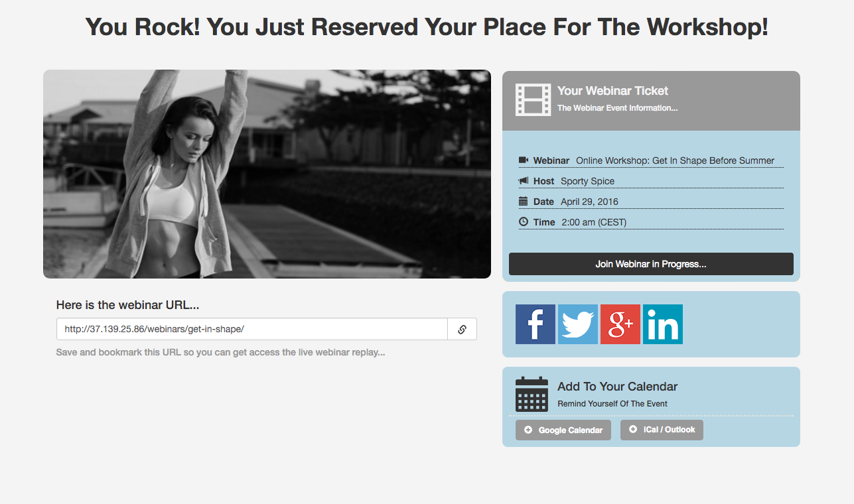
Task: Click the video camera Webinar icon
Action: click(524, 160)
